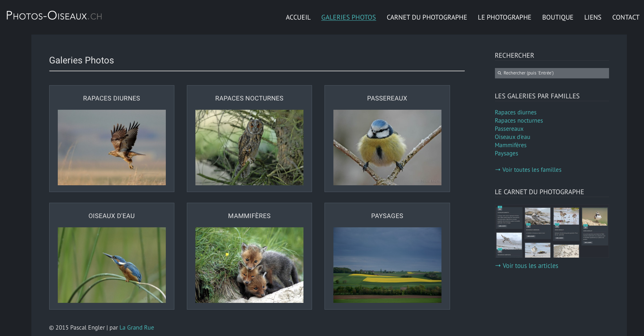Select Contact in the top navigation
The height and width of the screenshot is (336, 644).
[625, 17]
